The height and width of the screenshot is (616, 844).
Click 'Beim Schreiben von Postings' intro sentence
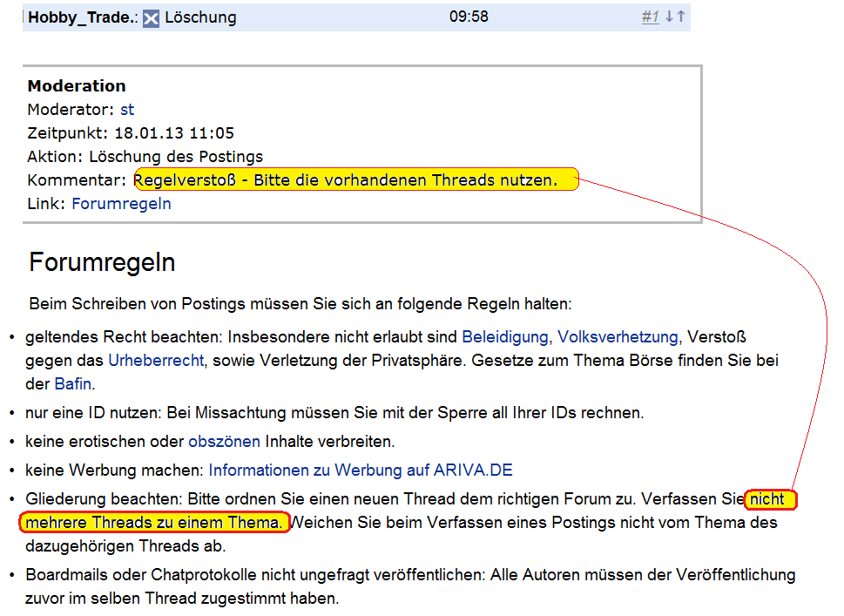[x=300, y=304]
